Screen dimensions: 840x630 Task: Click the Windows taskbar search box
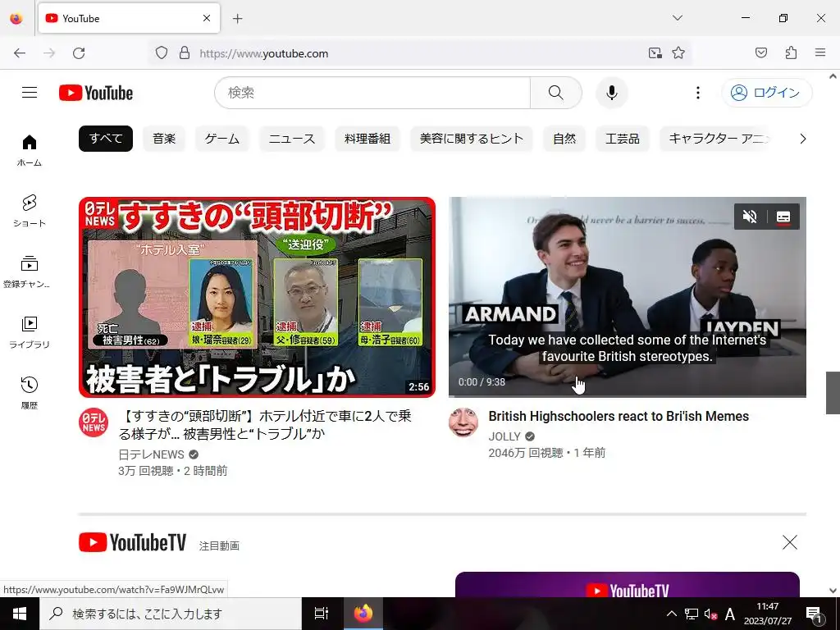point(171,614)
